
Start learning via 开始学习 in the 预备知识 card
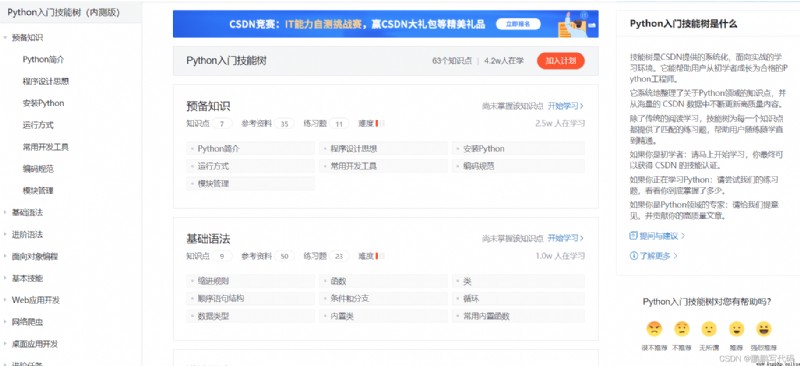click(x=566, y=106)
